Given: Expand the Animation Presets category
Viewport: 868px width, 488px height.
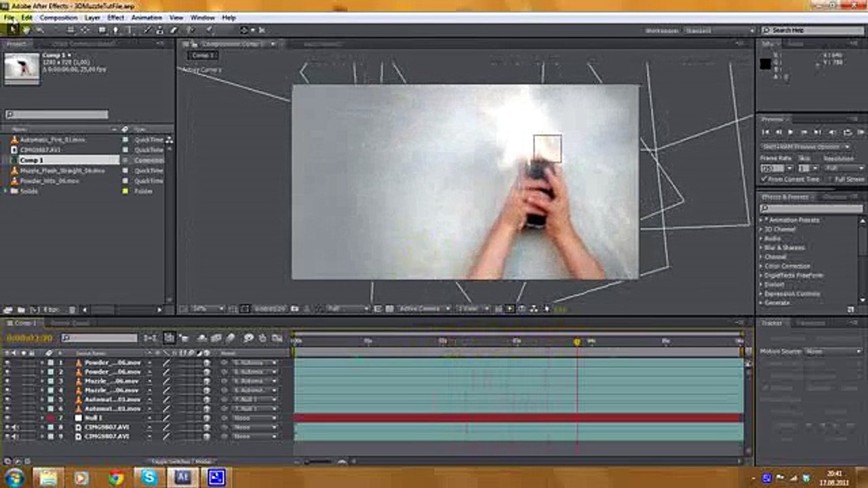Looking at the screenshot, I should tap(762, 220).
